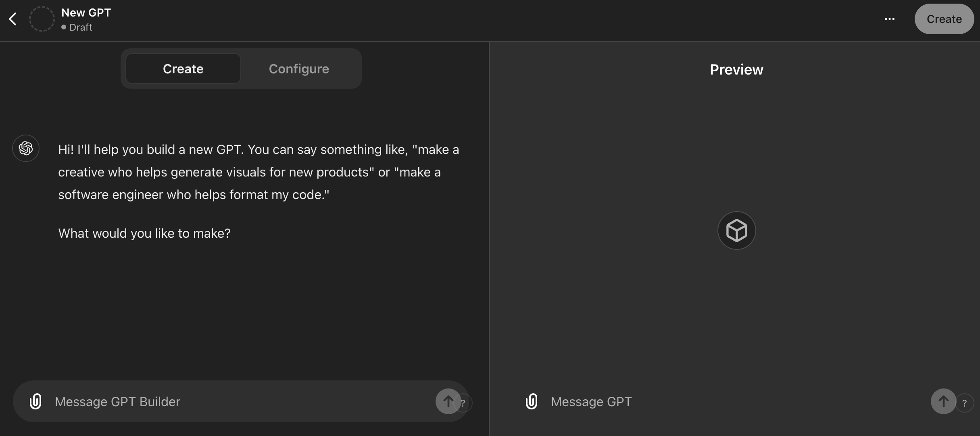Attach a file to GPT Builder message
Viewport: 980px width, 436px height.
pyautogui.click(x=35, y=401)
